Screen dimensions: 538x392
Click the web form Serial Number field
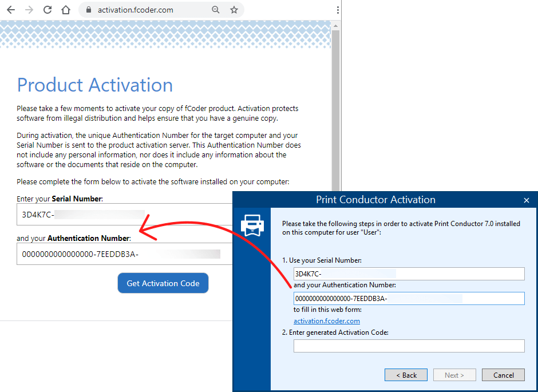[x=123, y=215]
